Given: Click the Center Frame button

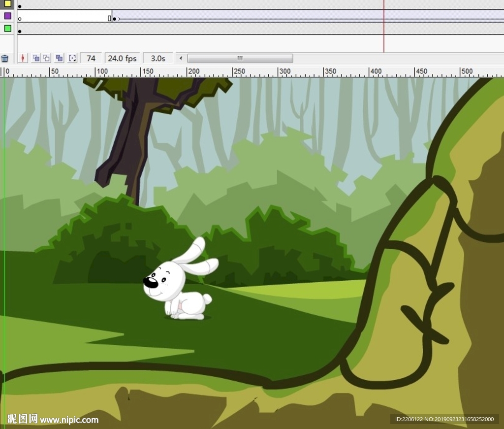Looking at the screenshot, I should point(23,58).
